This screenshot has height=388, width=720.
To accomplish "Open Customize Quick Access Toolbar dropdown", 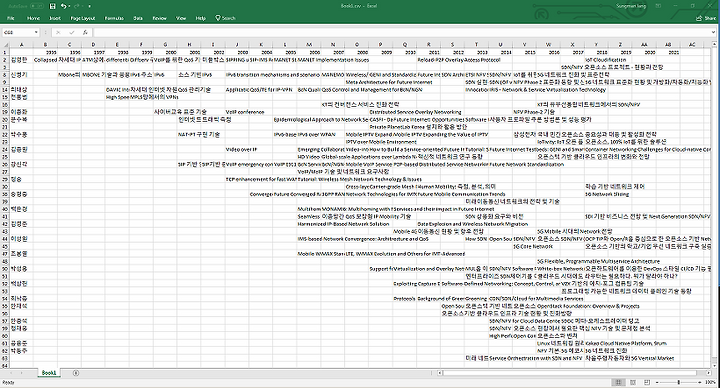I will pyautogui.click(x=90, y=6).
